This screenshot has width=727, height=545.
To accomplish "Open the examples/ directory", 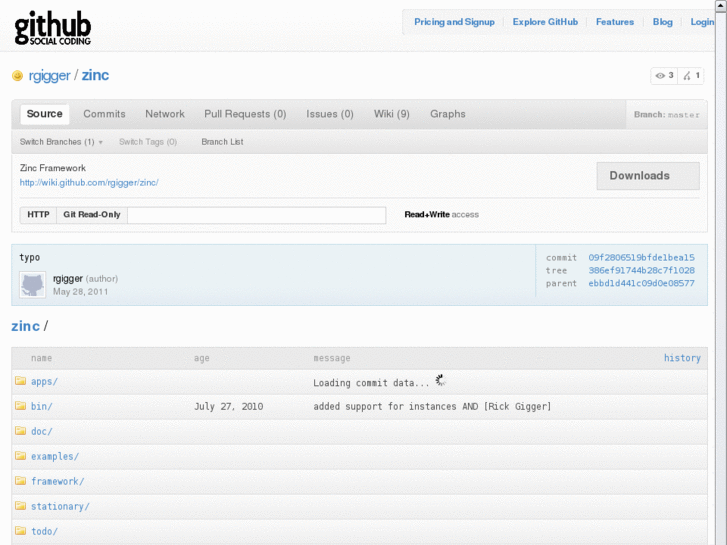I will click(x=55, y=456).
